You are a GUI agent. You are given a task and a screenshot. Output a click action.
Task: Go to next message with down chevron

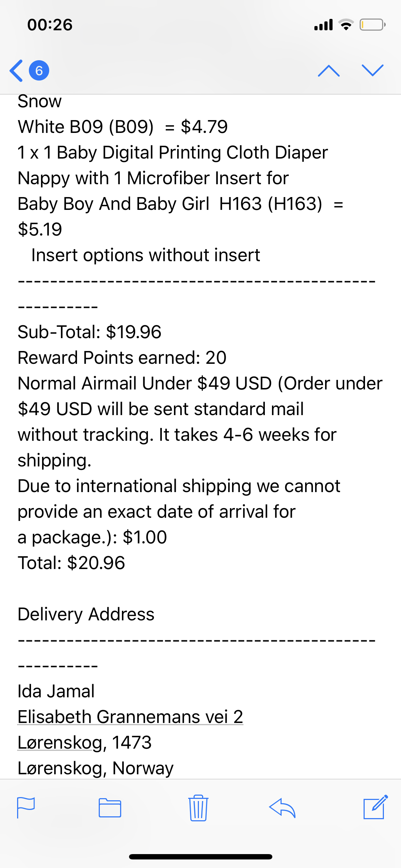[372, 70]
